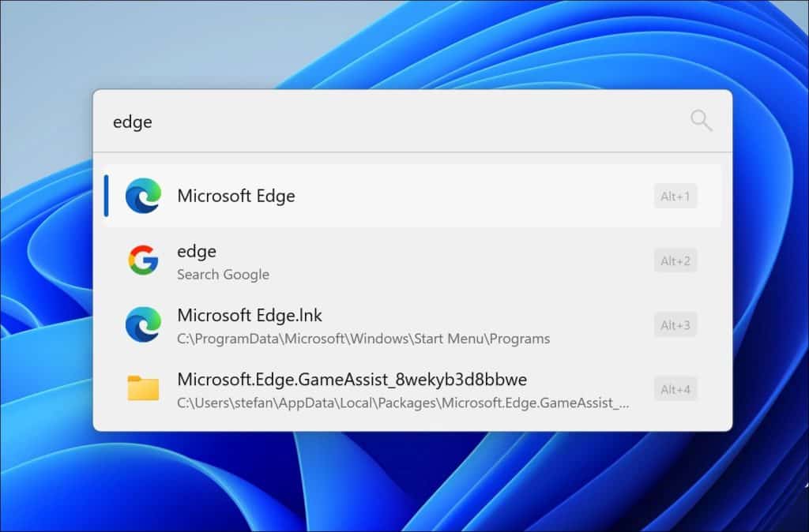Click the 'Search Google' subtitle
This screenshot has width=809, height=532.
tap(223, 274)
